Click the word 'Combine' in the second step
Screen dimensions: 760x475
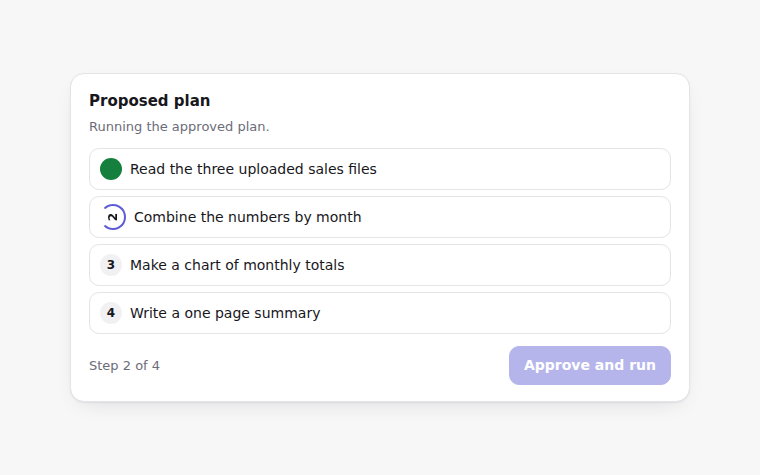pos(163,217)
